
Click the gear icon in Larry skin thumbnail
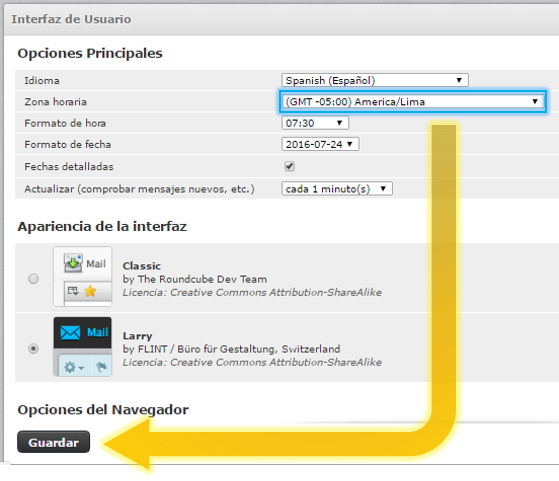pos(70,367)
